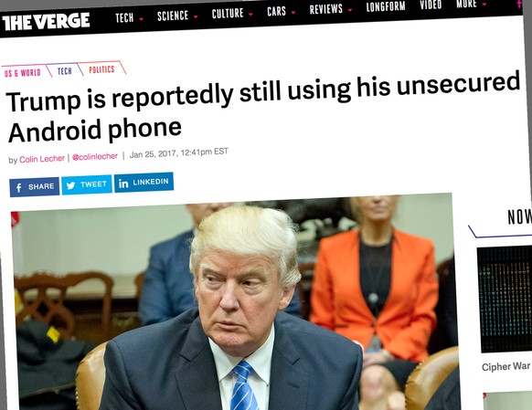The image size is (532, 410).
Task: Expand the More menu
Action: [471, 4]
